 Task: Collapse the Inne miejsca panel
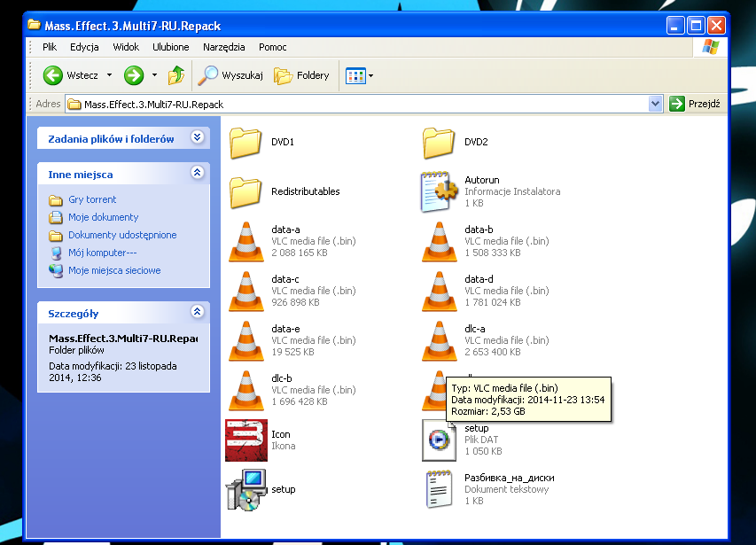(x=197, y=173)
